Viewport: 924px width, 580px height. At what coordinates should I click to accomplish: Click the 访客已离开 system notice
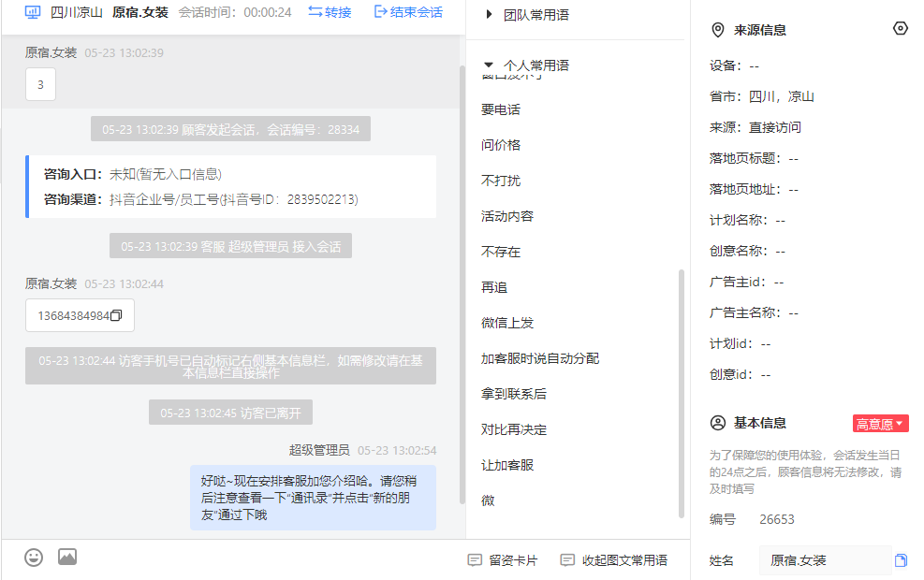click(230, 413)
